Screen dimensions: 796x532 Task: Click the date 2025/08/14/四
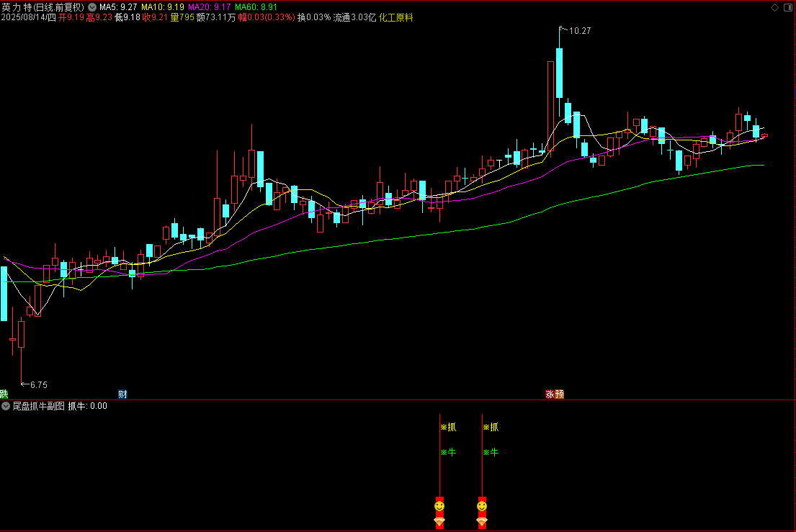point(28,17)
